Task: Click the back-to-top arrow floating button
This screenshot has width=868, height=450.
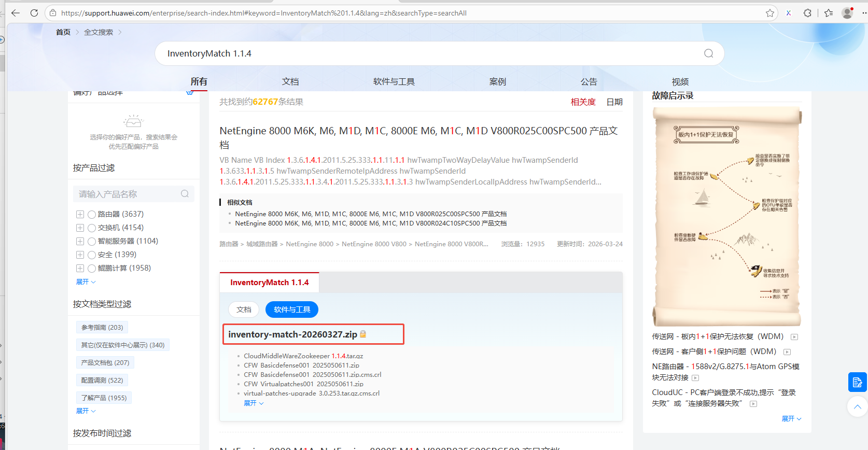Action: click(x=857, y=407)
